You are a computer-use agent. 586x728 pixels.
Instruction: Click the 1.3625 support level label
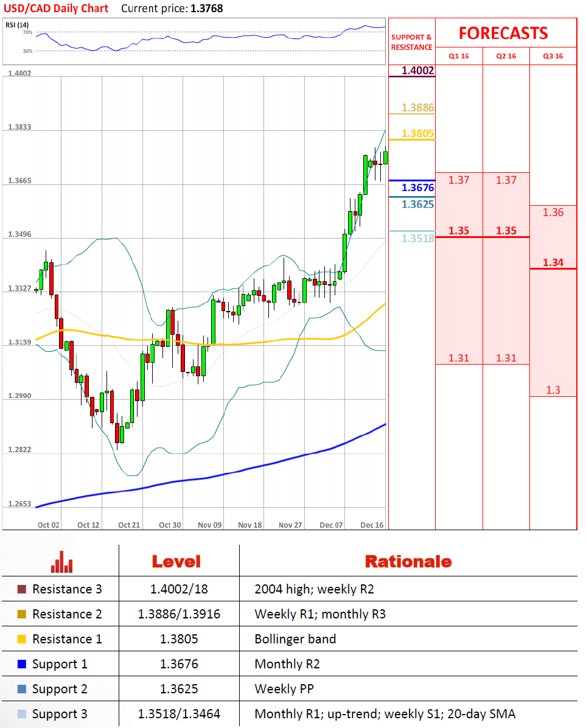click(x=417, y=205)
